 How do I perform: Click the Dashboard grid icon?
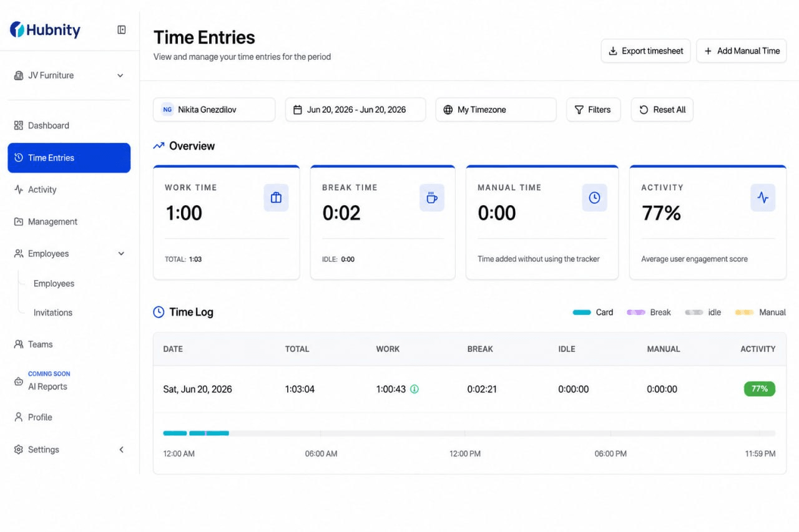tap(18, 125)
